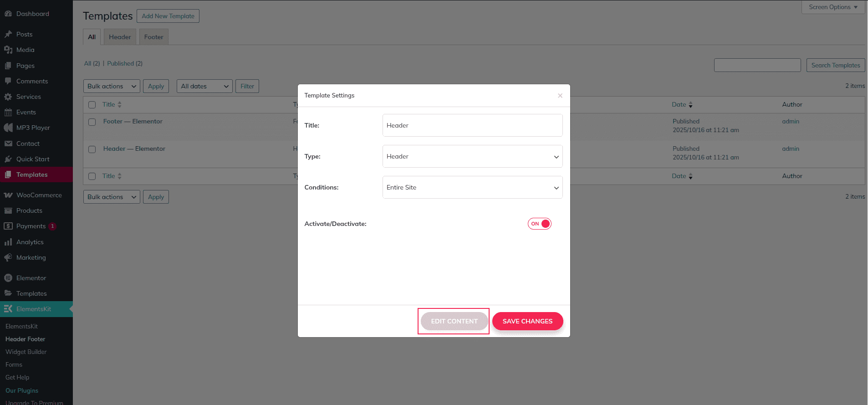Open the Type dropdown in Template Settings
Image resolution: width=868 pixels, height=405 pixels.
pyautogui.click(x=472, y=156)
